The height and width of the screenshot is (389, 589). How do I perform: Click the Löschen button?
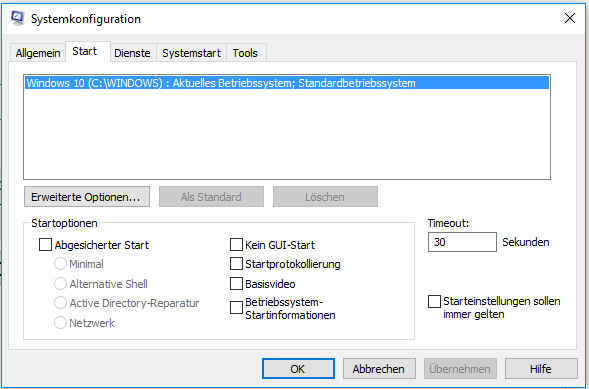pos(325,197)
